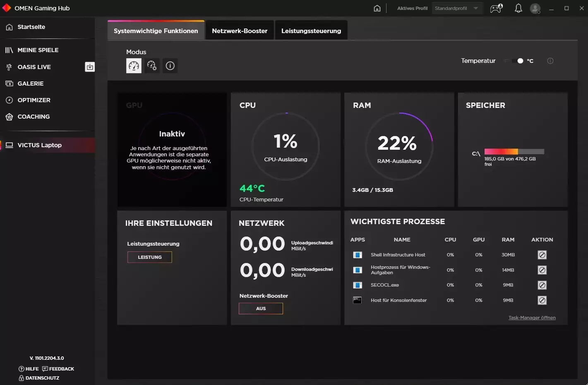The height and width of the screenshot is (385, 588).
Task: End the Host für Konsolenfenster process
Action: [x=542, y=300]
